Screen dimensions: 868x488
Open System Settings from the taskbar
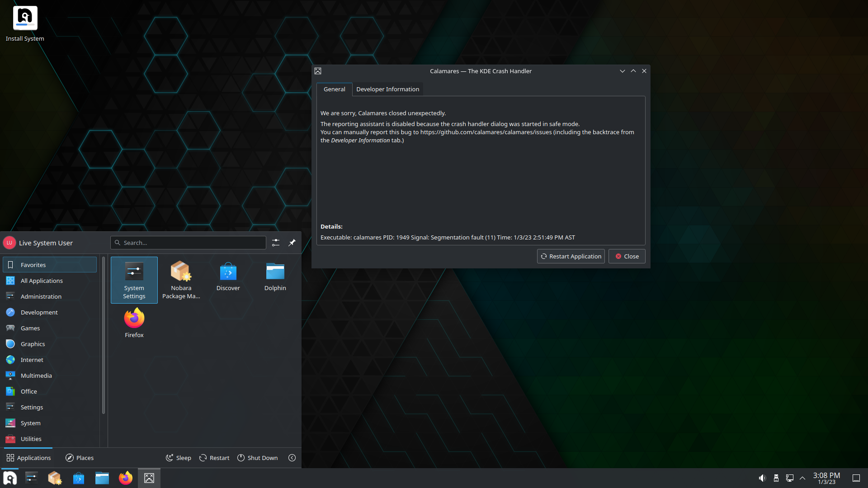coord(32,478)
